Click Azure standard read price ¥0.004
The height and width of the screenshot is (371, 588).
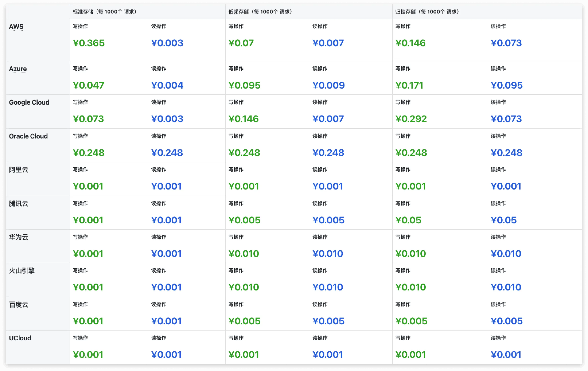pyautogui.click(x=167, y=85)
